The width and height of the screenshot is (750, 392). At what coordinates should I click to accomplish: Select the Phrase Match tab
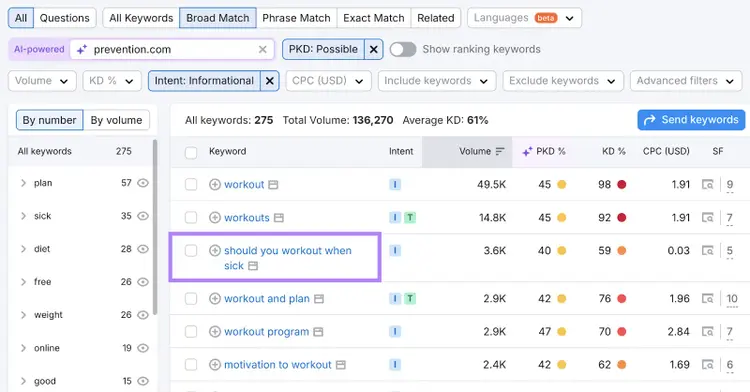click(x=296, y=18)
